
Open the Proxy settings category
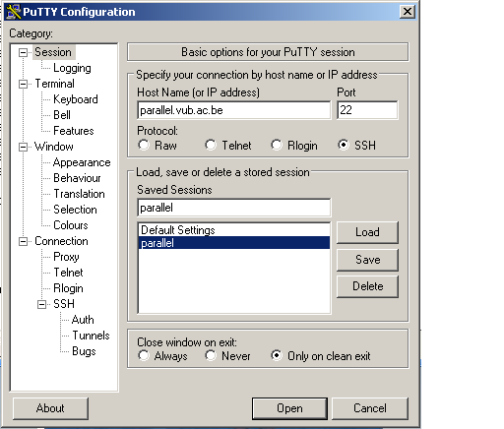(x=66, y=257)
